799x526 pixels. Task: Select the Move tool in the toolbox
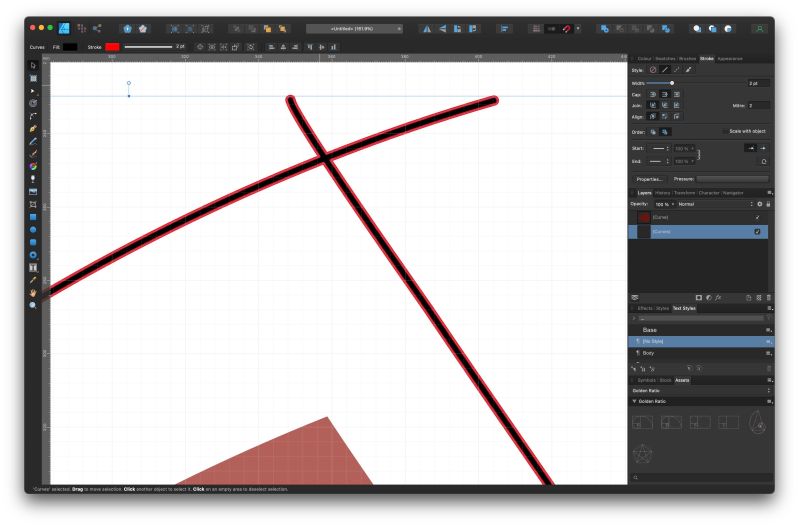33,65
